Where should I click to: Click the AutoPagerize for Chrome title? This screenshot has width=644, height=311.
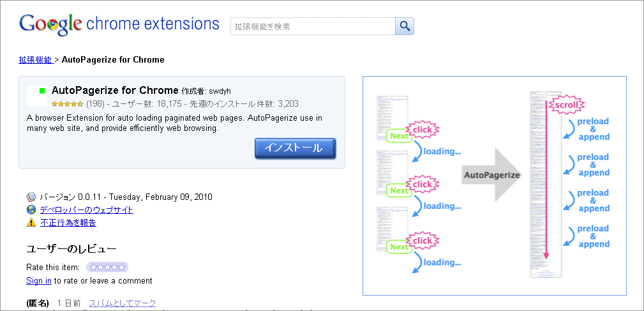pos(115,91)
